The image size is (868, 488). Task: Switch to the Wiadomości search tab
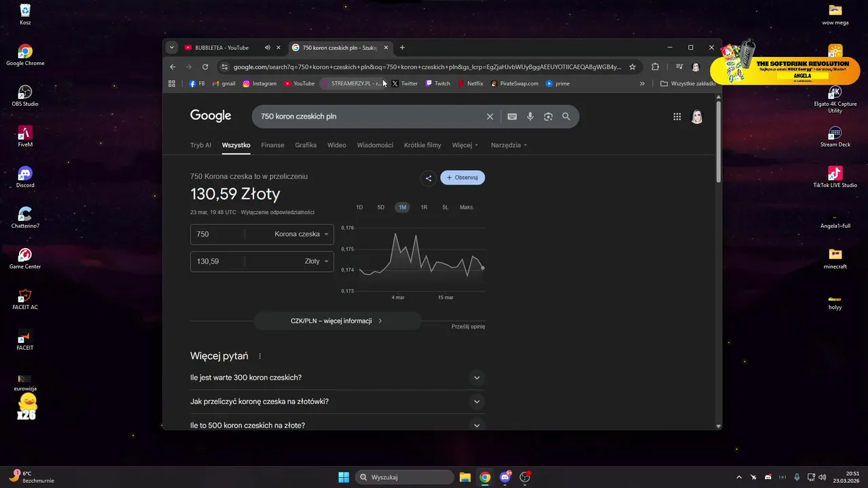tap(375, 145)
